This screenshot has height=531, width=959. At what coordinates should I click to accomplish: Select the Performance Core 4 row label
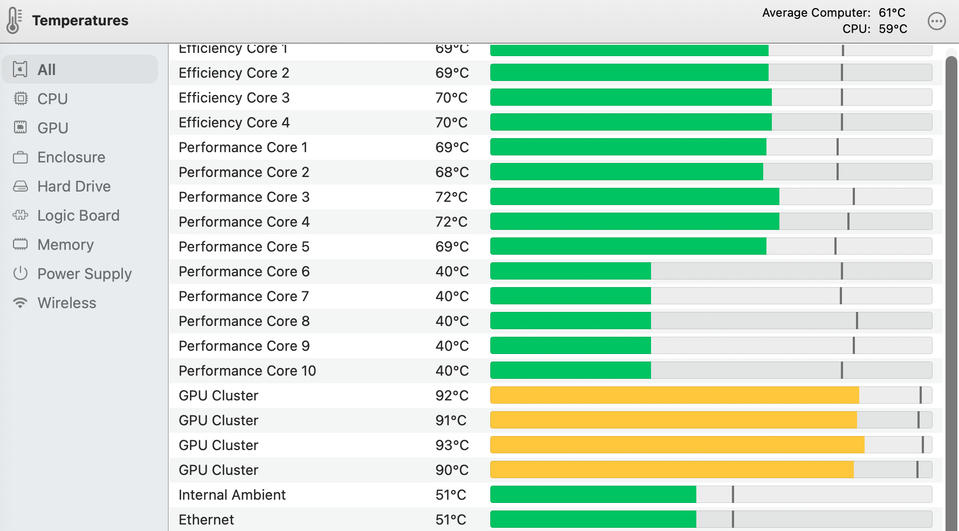[x=244, y=222]
